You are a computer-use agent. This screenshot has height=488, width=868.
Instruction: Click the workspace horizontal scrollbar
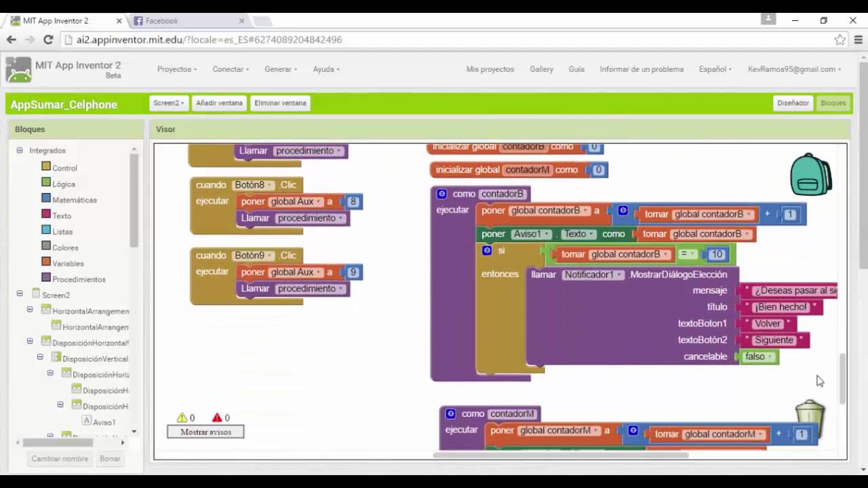tap(561, 455)
